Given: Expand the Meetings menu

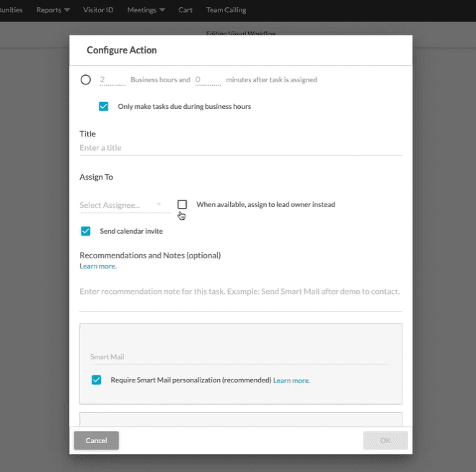Looking at the screenshot, I should [146, 10].
